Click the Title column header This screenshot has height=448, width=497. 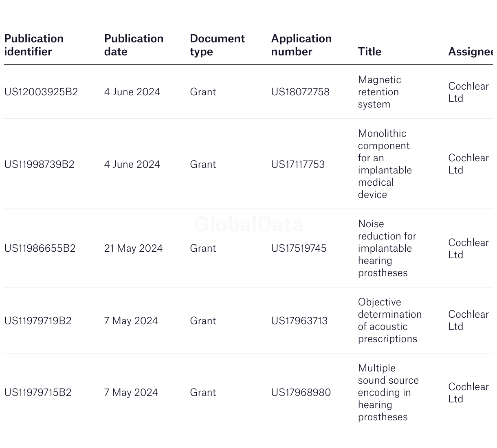(369, 52)
